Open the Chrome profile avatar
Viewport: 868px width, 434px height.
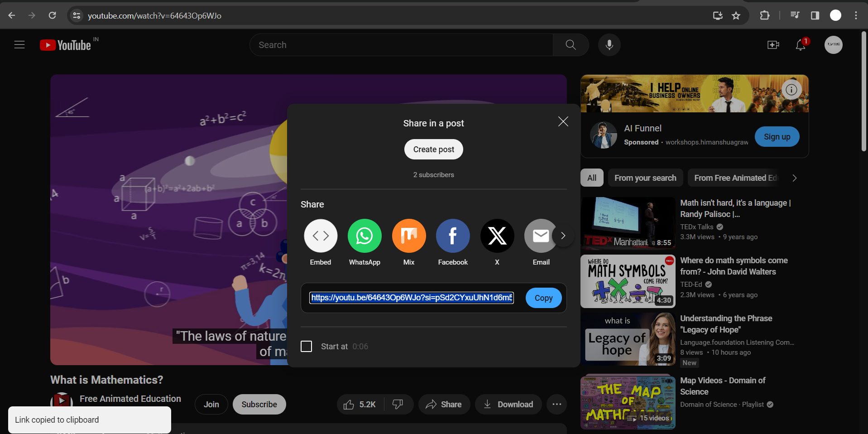click(x=835, y=15)
